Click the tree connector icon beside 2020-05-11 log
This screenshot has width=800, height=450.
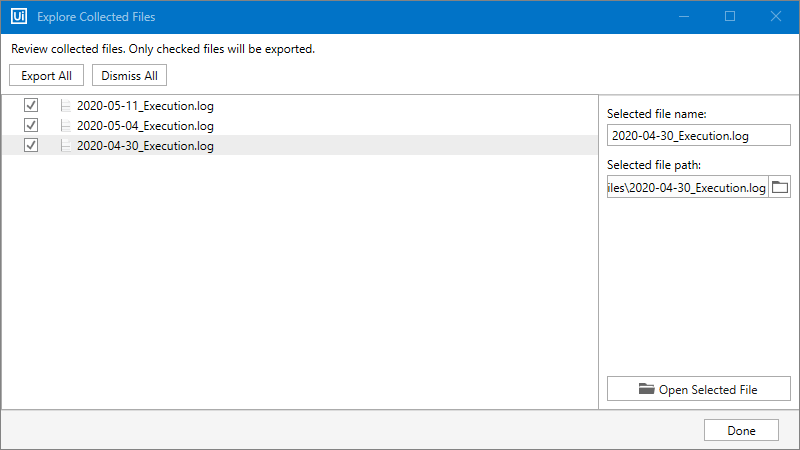(x=65, y=105)
